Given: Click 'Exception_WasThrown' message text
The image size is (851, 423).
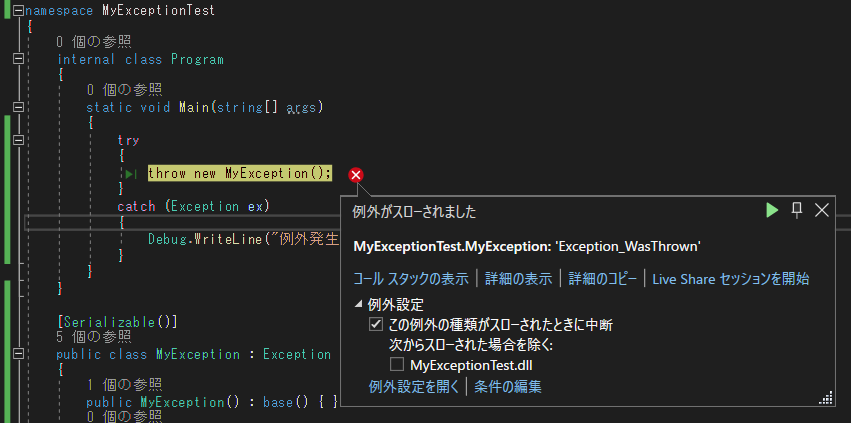Looking at the screenshot, I should pyautogui.click(x=627, y=247).
